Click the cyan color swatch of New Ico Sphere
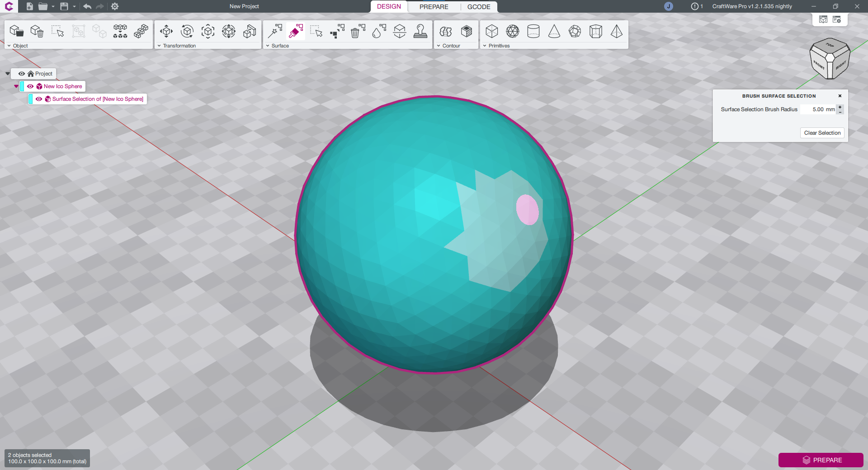Screen dimensions: 868x470 click(22, 86)
